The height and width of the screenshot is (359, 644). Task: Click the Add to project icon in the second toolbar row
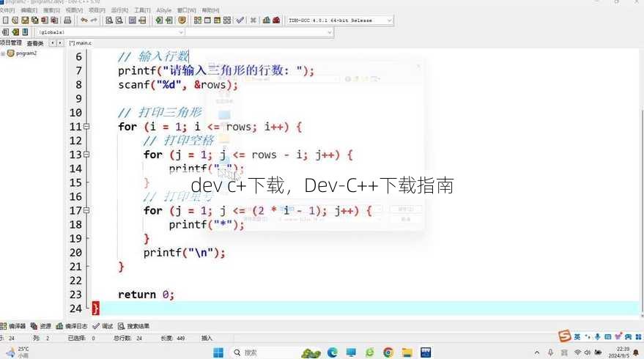click(x=5, y=32)
